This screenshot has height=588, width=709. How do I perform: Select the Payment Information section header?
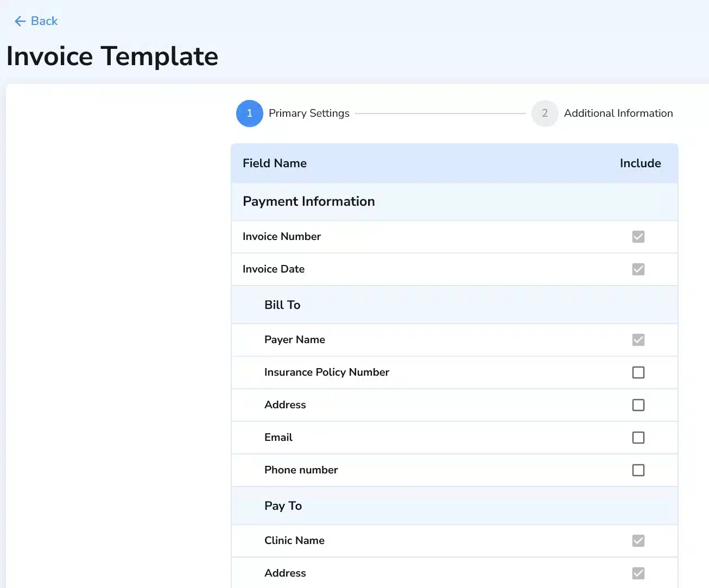tap(309, 201)
